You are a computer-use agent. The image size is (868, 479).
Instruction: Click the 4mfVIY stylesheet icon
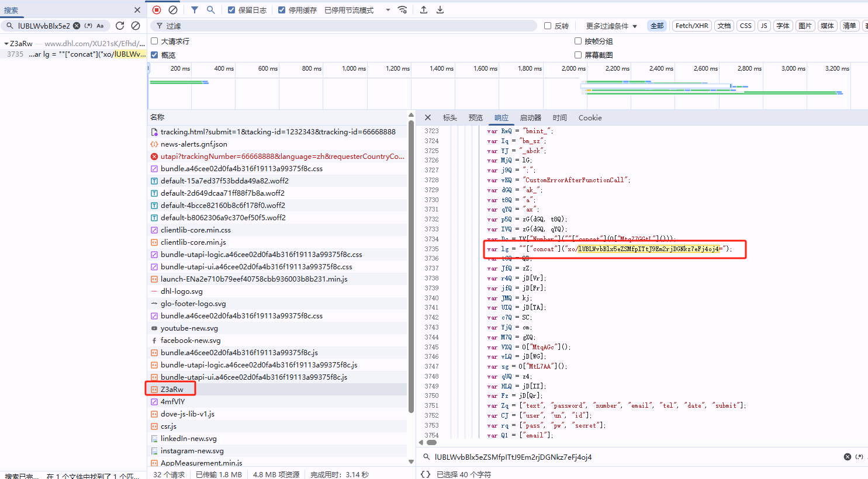point(154,402)
